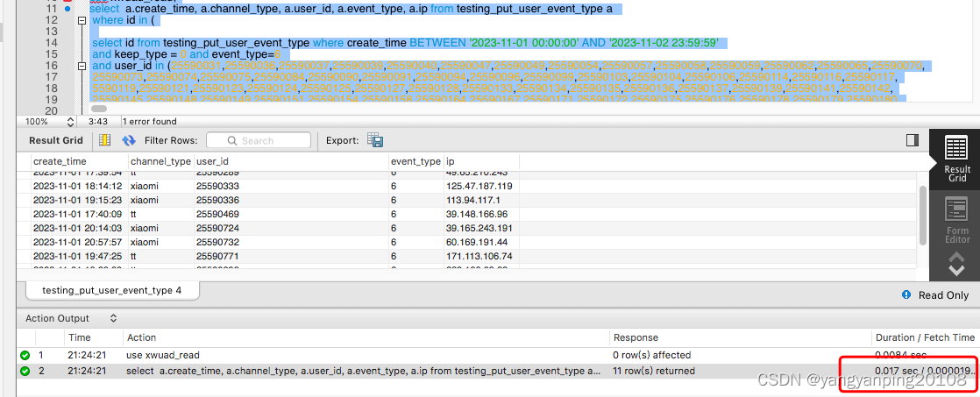Click the blue statement marker on line 11

pos(67,9)
